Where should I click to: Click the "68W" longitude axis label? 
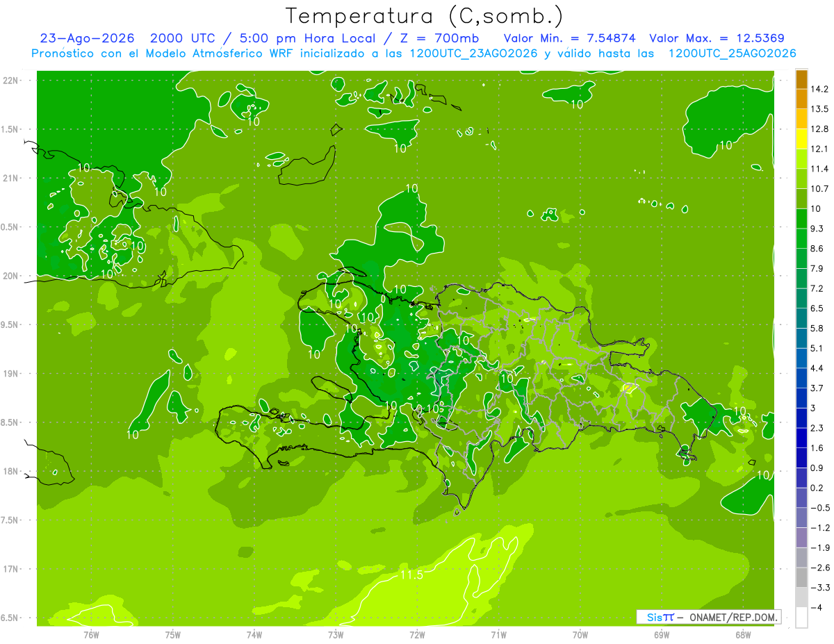743,635
